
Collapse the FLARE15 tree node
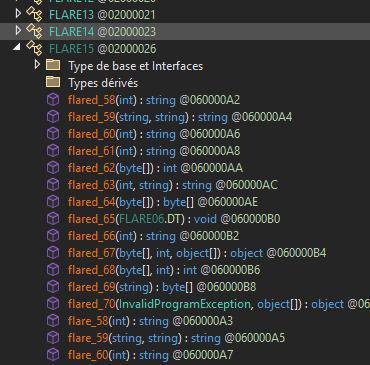[17, 47]
